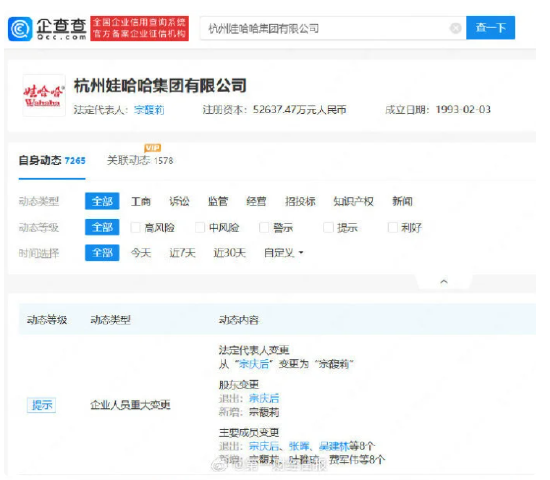Tick the 警示 checkbox
The image size is (550, 480).
pos(264,227)
